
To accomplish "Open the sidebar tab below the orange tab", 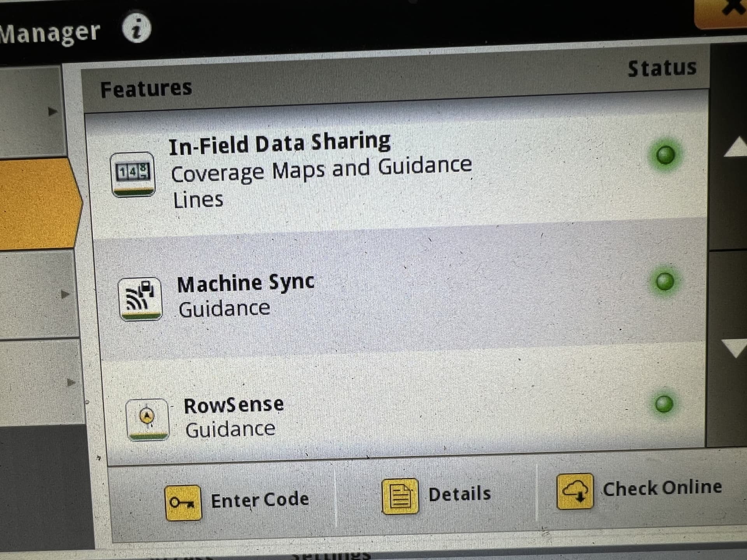I will 38,294.
